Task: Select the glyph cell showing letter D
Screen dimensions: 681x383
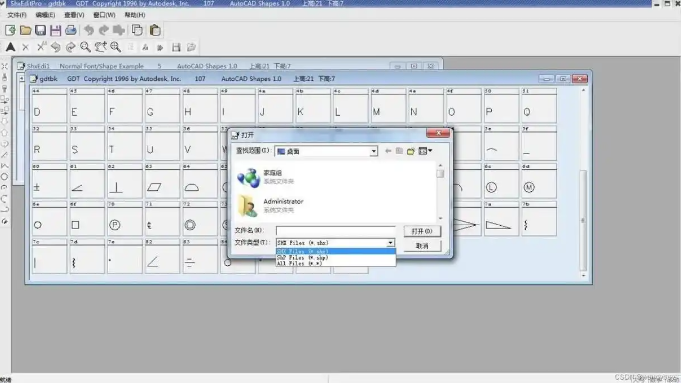Action: pos(49,106)
